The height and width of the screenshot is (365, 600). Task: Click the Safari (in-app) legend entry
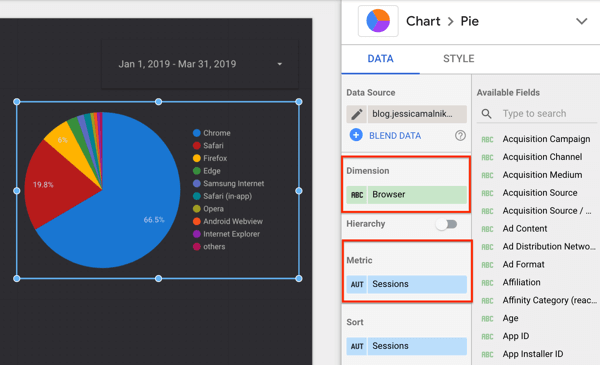point(222,196)
